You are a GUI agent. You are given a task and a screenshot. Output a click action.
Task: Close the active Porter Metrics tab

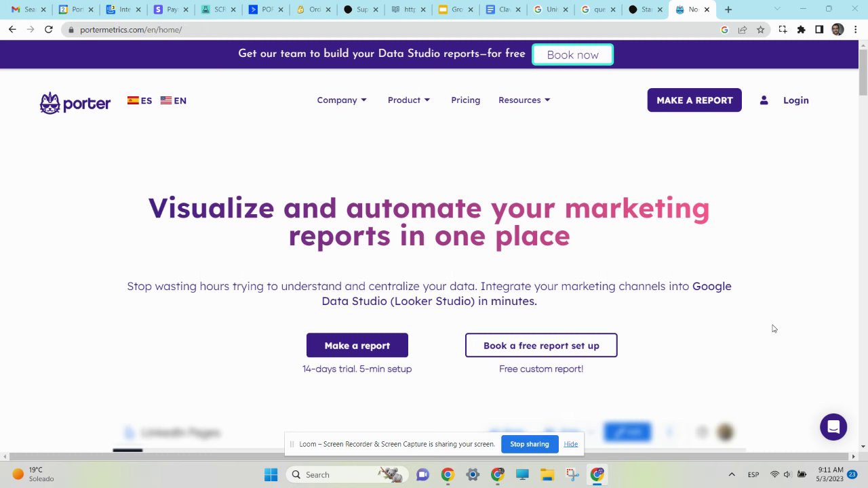click(x=707, y=9)
